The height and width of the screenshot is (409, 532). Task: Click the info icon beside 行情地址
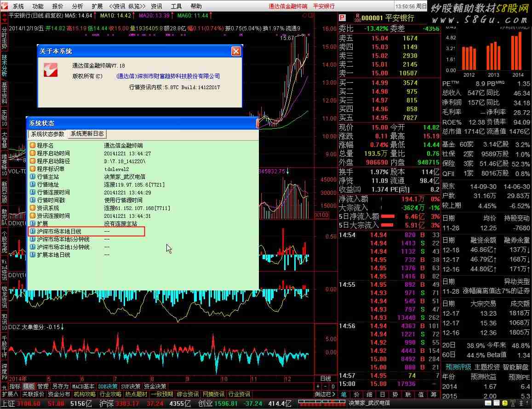point(33,184)
